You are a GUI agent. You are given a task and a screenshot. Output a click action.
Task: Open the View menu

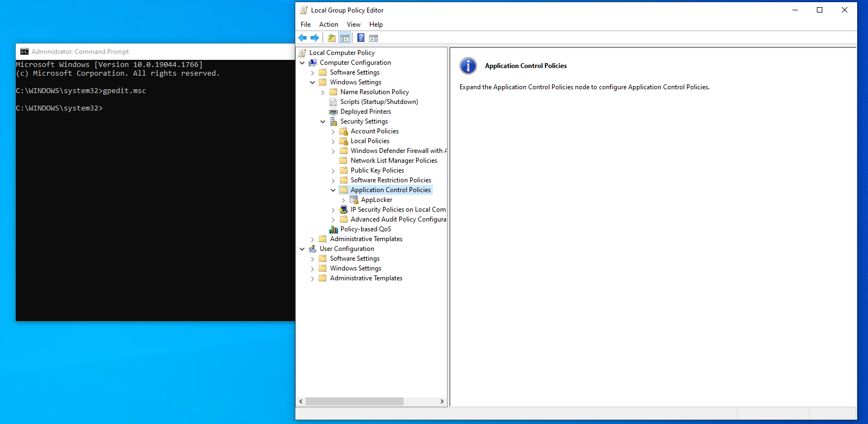click(354, 24)
